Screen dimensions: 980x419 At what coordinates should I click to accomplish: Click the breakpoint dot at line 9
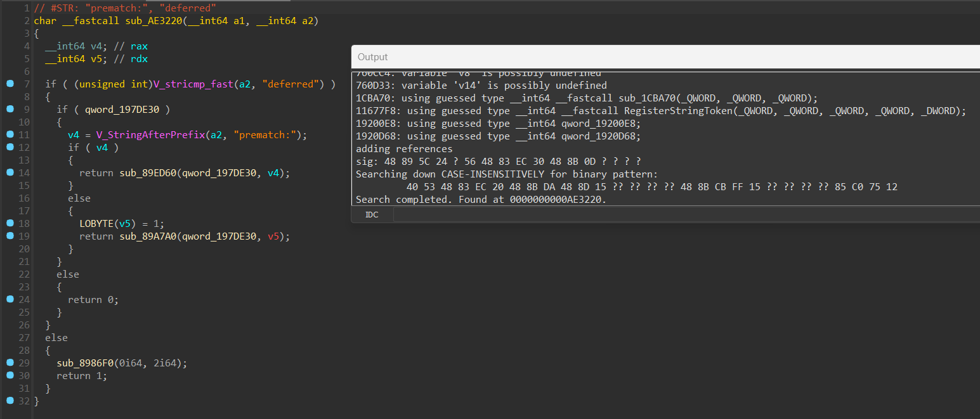coord(10,109)
